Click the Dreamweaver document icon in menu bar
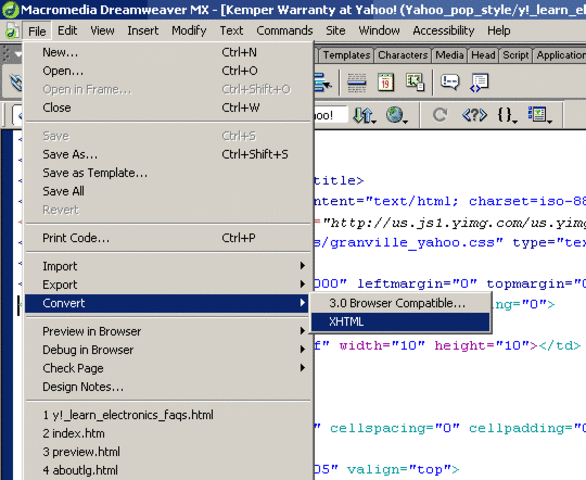586x480 pixels. (11, 31)
